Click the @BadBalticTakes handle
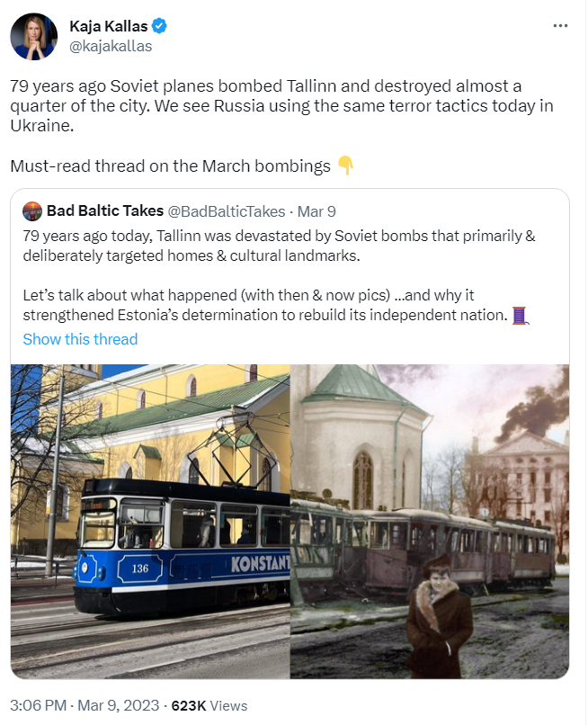The image size is (588, 725). pos(227,211)
